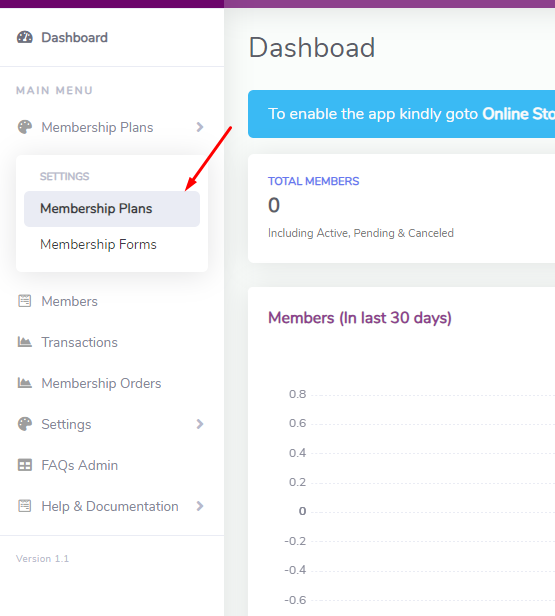Click the Total Members card
This screenshot has width=555, height=616.
pyautogui.click(x=401, y=208)
